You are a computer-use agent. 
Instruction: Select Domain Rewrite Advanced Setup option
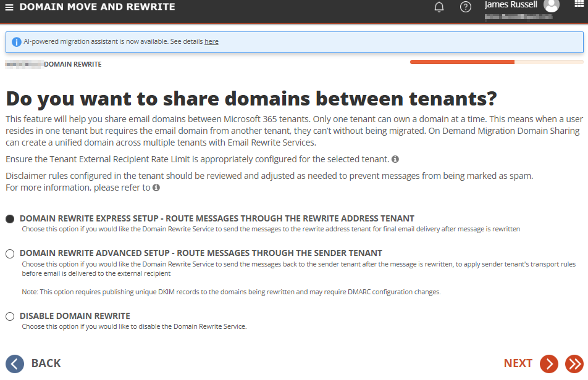point(10,254)
